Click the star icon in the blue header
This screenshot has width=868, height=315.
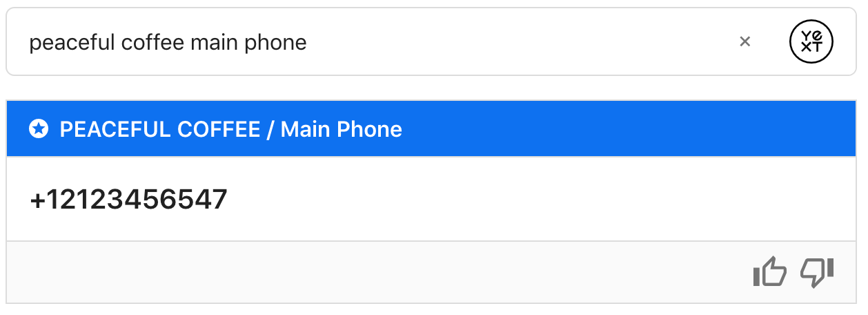(x=39, y=129)
